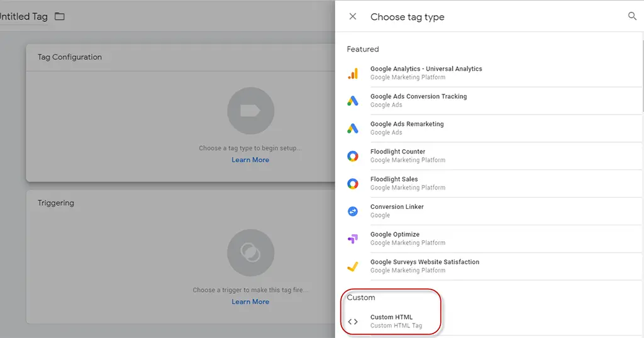
Task: Click the 'Choose tag type' panel title
Action: [408, 17]
